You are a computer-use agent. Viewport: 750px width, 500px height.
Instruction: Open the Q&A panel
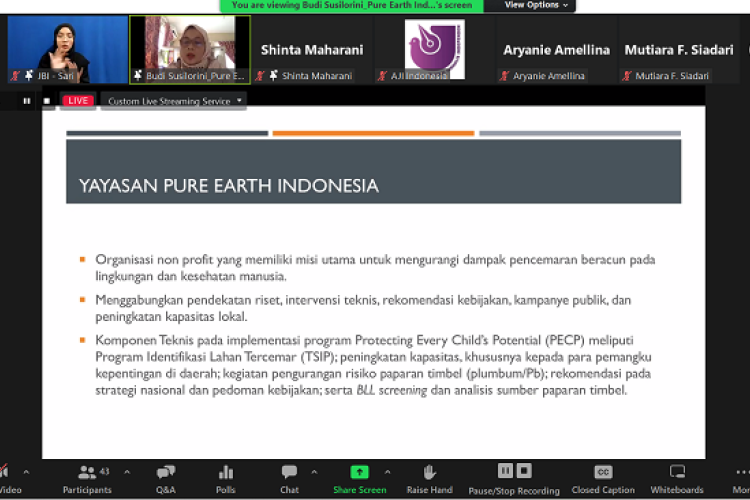(x=165, y=477)
